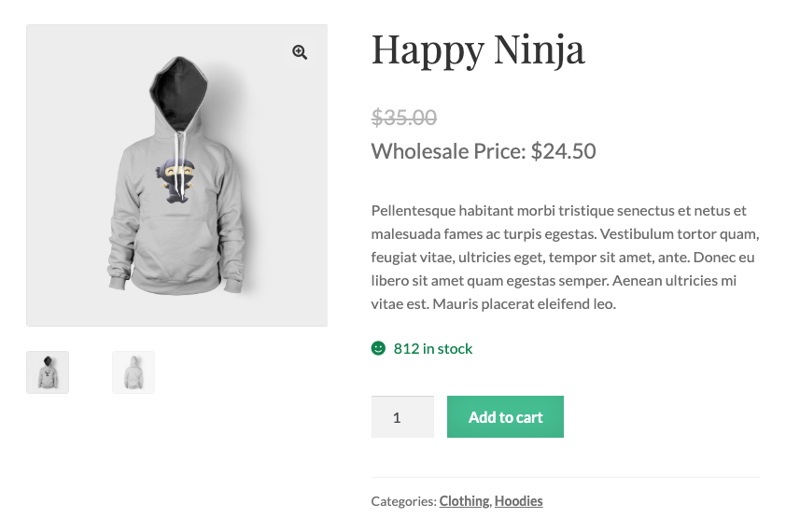This screenshot has height=532, width=786.
Task: Open the Hoodies category link
Action: [x=518, y=501]
